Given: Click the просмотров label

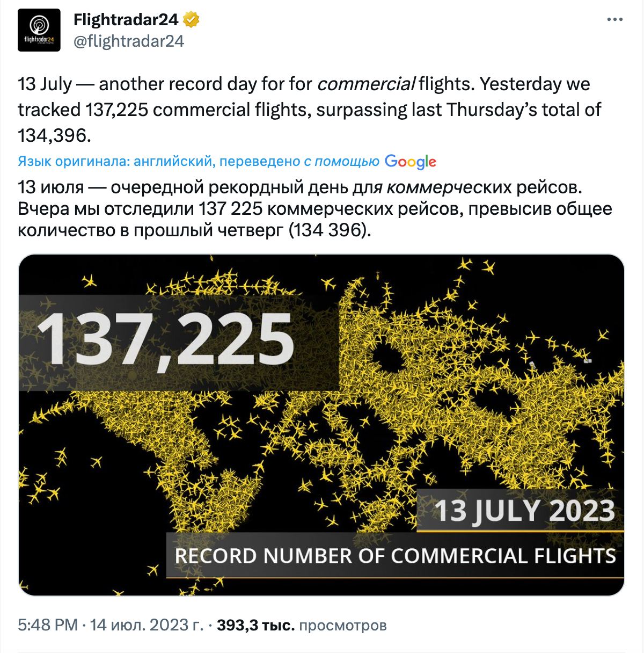Looking at the screenshot, I should (x=342, y=625).
